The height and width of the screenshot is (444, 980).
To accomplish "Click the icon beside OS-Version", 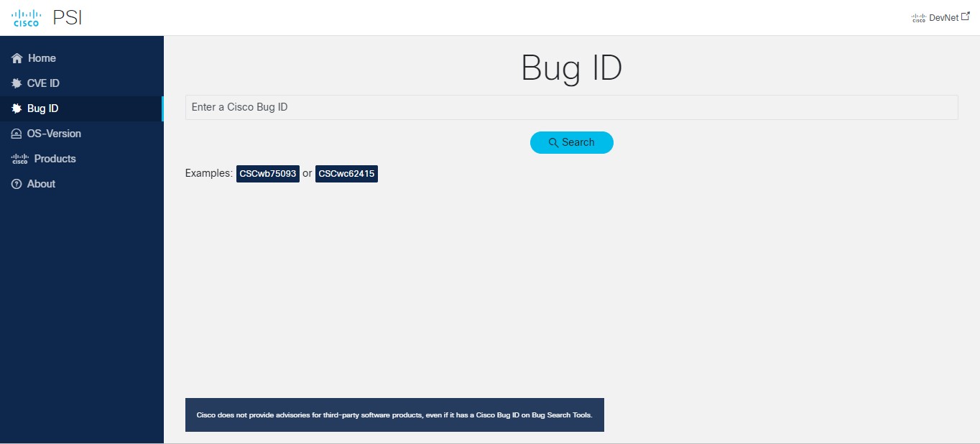I will tap(17, 134).
